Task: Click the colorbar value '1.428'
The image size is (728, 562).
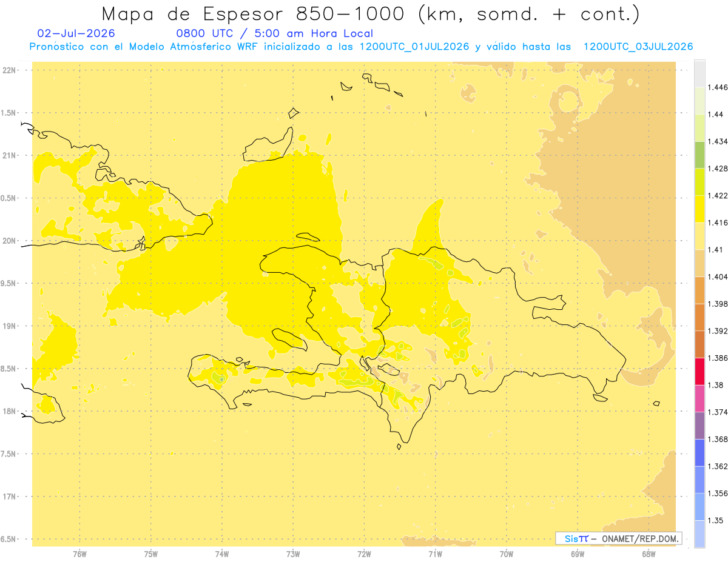Action: (x=718, y=169)
